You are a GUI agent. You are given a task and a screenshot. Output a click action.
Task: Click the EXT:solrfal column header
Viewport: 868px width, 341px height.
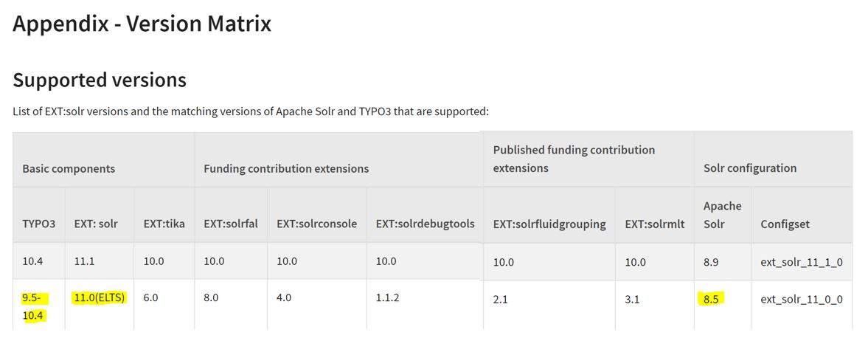(x=230, y=223)
